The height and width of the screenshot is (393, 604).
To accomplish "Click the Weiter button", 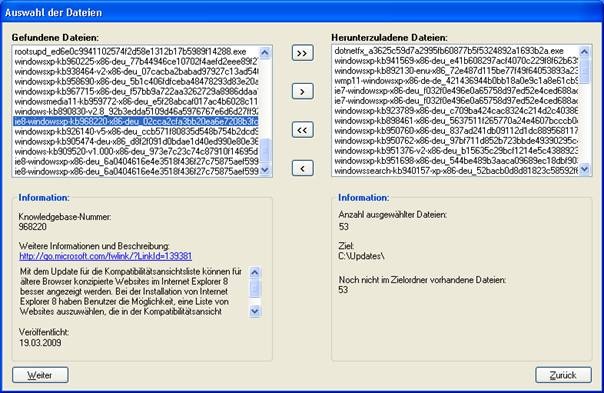I will tap(40, 375).
